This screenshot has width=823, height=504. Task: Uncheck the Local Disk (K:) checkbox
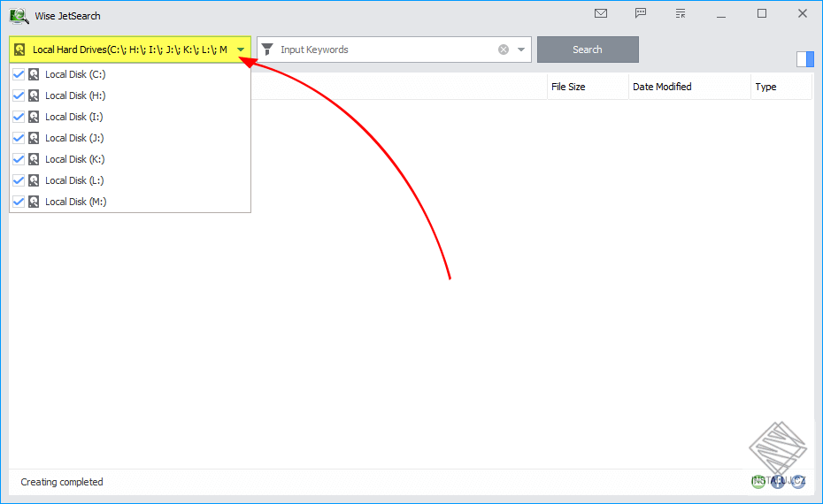19,159
